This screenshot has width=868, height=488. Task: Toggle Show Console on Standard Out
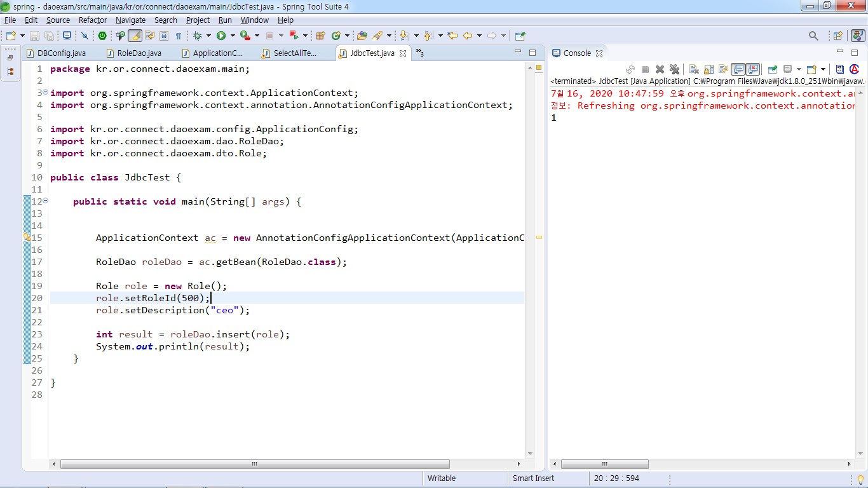(x=738, y=69)
